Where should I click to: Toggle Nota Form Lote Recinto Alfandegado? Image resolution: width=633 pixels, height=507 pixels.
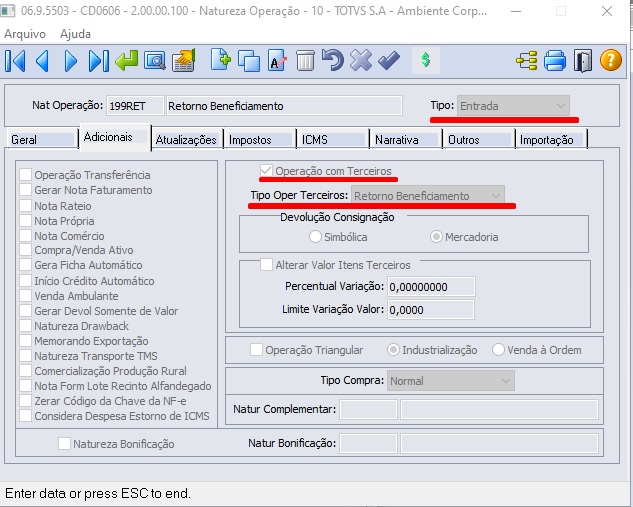coord(26,385)
